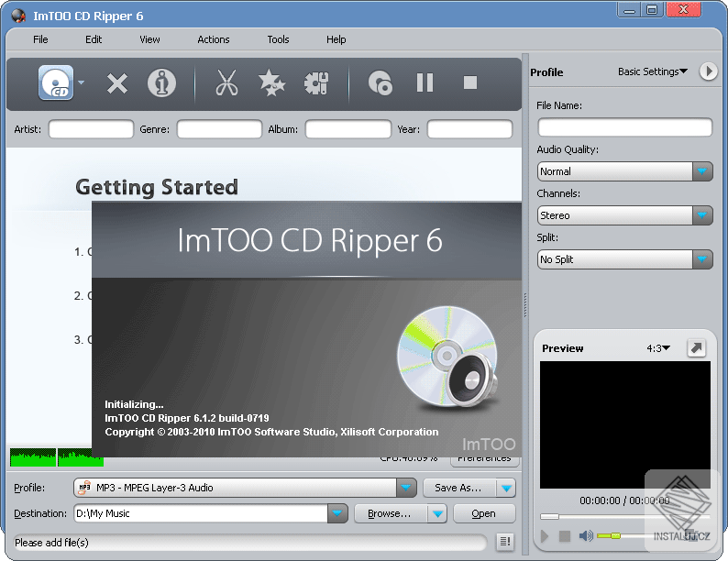Open the Browse dropdown arrow
This screenshot has height=561, width=728.
[437, 513]
